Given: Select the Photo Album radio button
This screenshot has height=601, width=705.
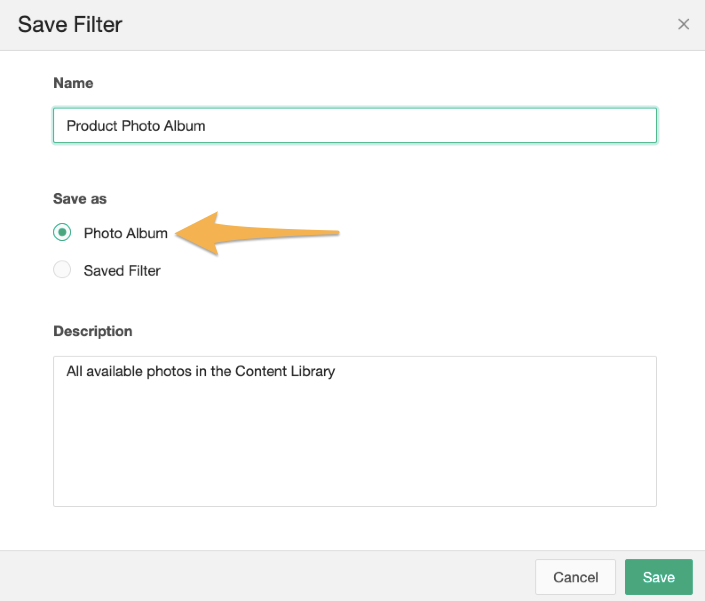Looking at the screenshot, I should pos(62,232).
